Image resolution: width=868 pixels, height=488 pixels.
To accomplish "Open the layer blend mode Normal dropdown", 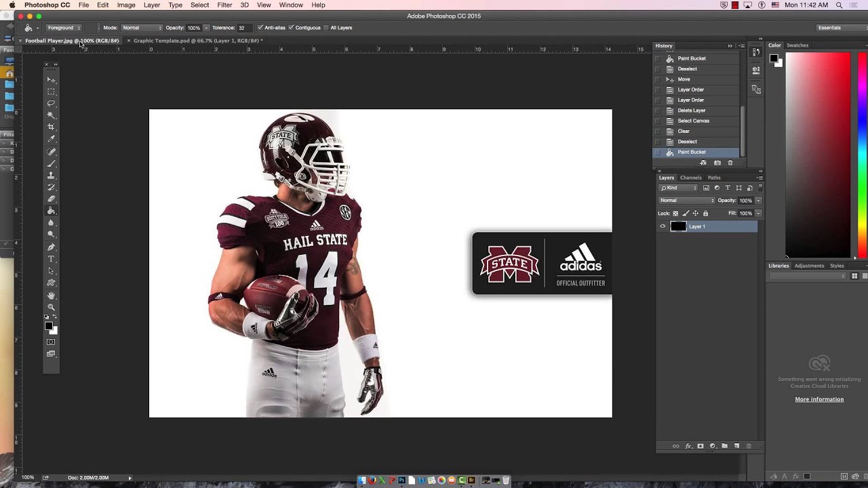I will [686, 201].
